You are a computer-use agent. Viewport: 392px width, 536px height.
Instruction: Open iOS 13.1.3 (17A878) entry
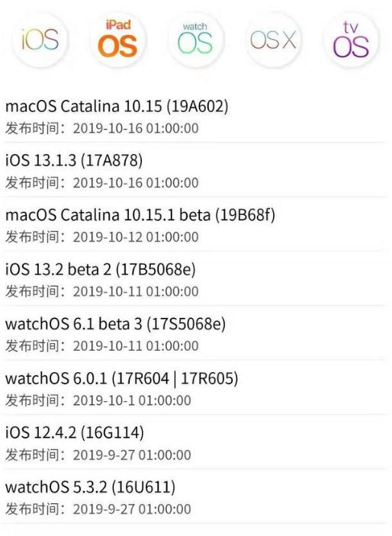196,171
